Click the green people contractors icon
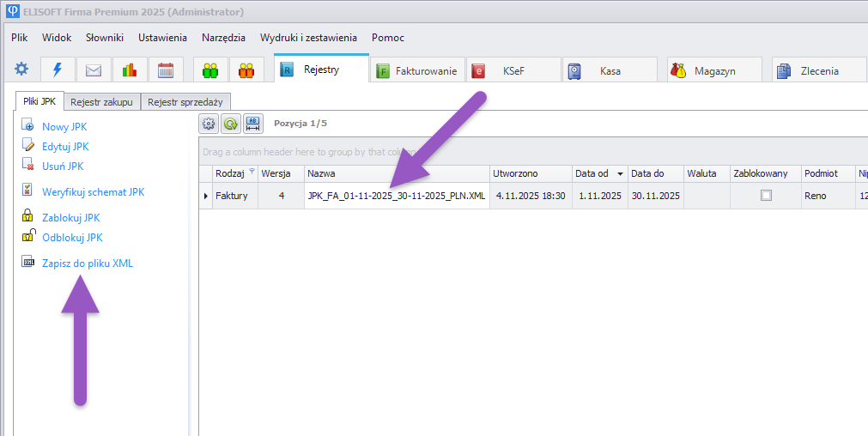 (210, 70)
